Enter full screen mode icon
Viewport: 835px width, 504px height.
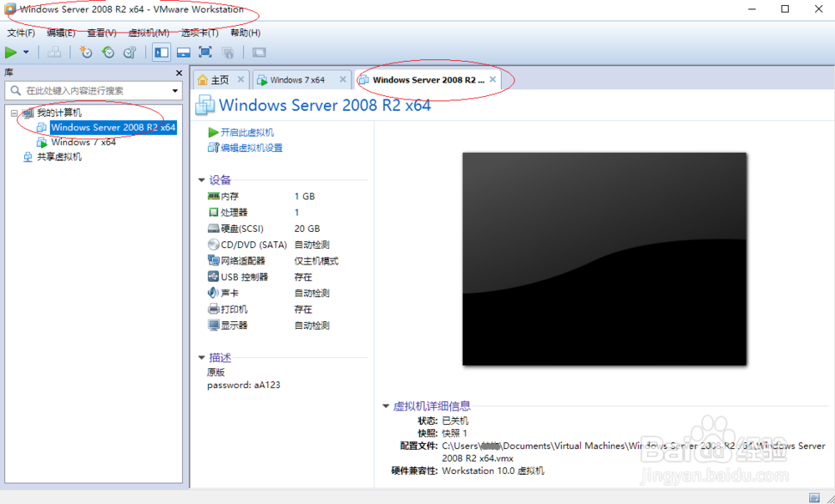(x=205, y=53)
